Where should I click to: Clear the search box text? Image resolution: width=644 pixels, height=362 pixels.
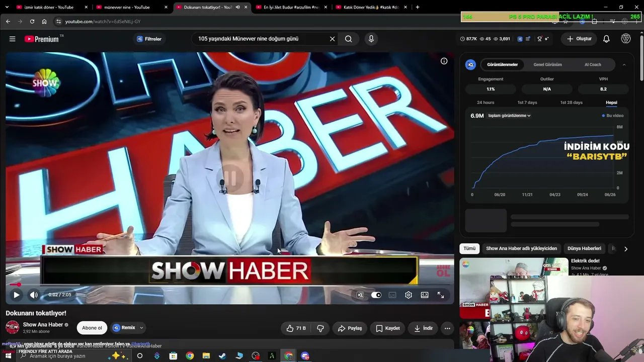click(x=332, y=39)
